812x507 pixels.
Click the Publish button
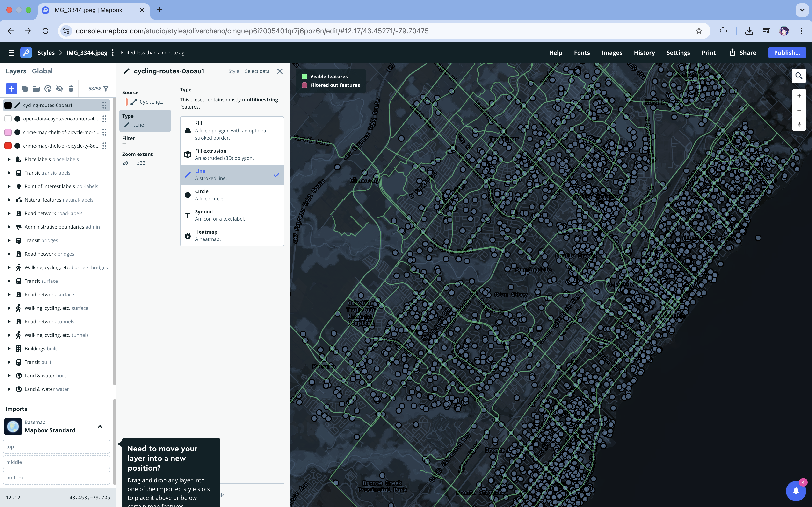786,53
